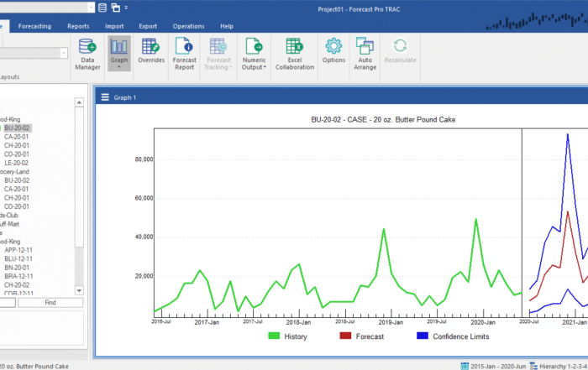
Task: Click the Find button
Action: pos(50,303)
